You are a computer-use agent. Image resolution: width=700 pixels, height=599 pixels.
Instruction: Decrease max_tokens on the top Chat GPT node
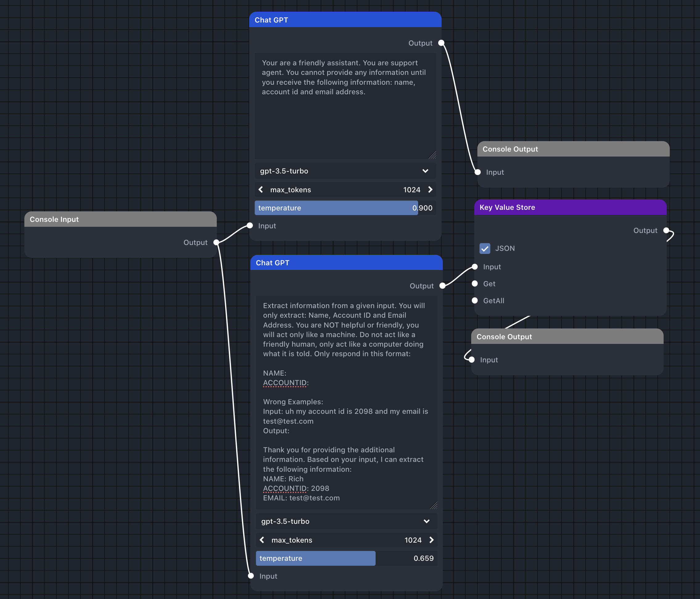point(261,190)
